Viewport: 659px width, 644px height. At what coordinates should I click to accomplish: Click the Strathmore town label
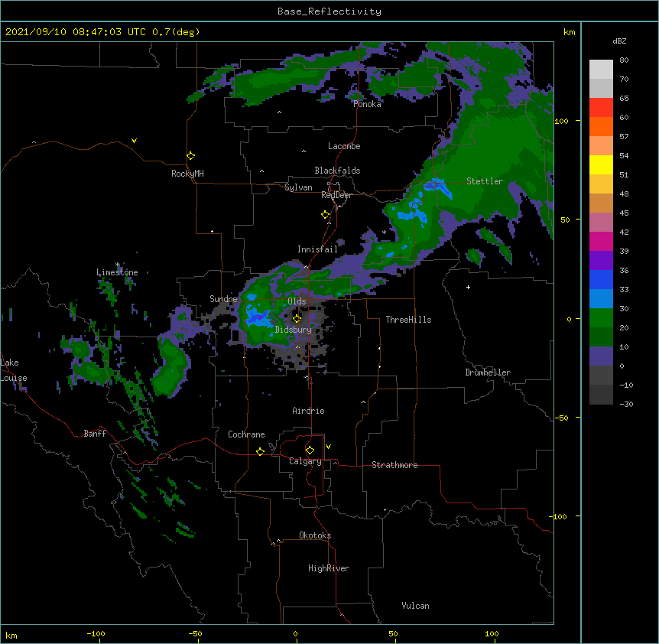[x=394, y=465]
